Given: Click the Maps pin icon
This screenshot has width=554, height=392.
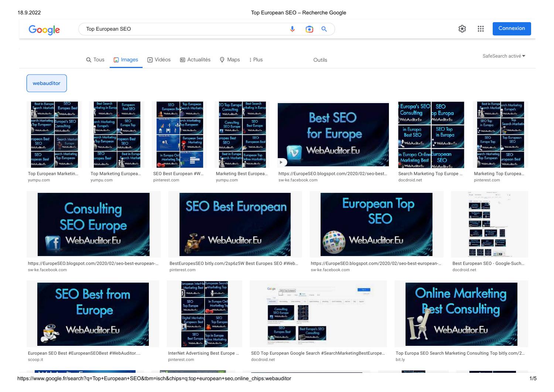Looking at the screenshot, I should pyautogui.click(x=222, y=59).
